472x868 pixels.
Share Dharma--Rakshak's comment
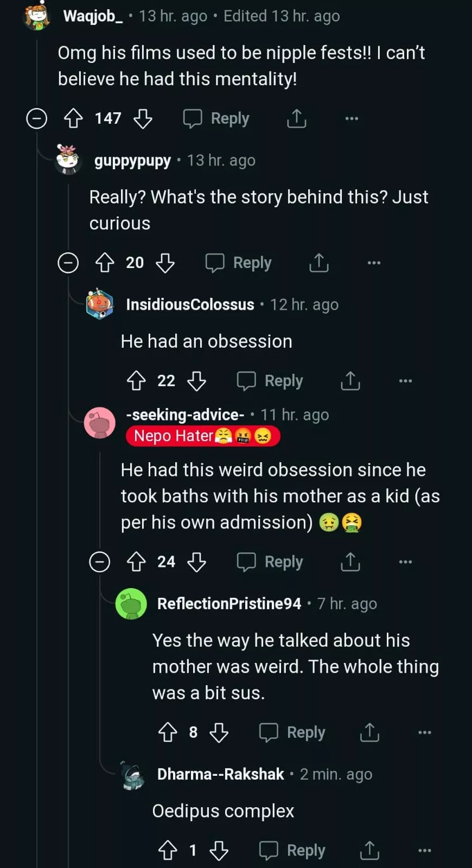369,850
